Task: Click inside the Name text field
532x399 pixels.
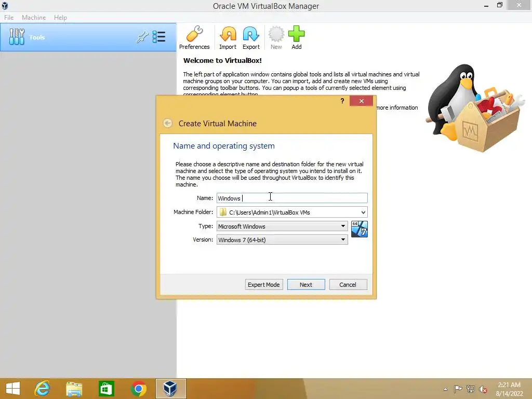Action: (292, 198)
